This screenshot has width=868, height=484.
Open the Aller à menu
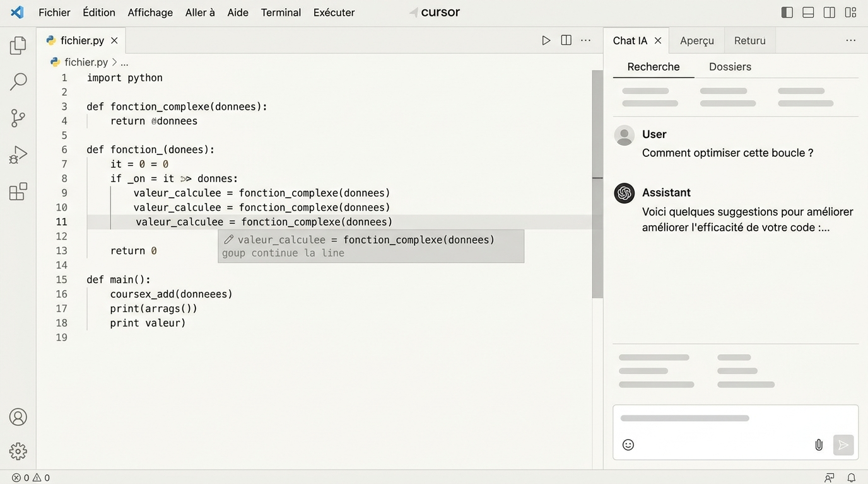[200, 13]
